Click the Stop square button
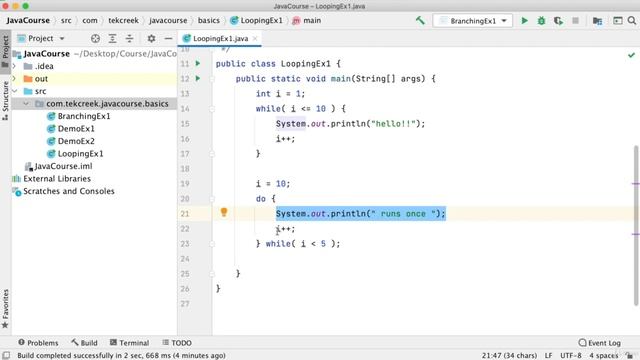Image resolution: width=640 pixels, height=360 pixels. point(576,20)
